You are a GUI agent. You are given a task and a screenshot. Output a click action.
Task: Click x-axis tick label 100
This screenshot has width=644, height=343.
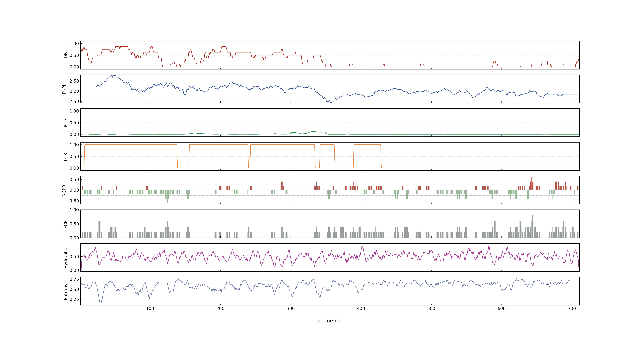pyautogui.click(x=150, y=309)
